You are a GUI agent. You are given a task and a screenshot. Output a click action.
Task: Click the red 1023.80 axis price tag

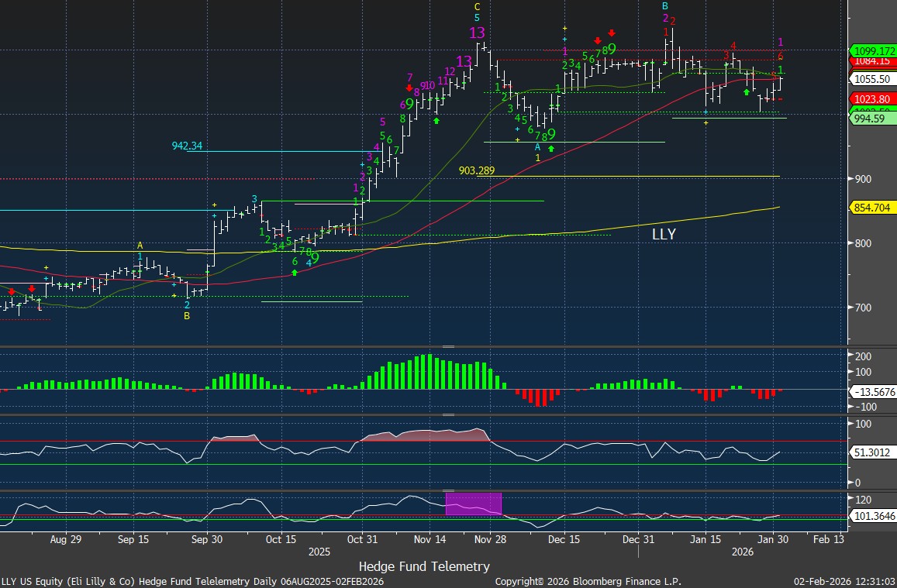[873, 99]
